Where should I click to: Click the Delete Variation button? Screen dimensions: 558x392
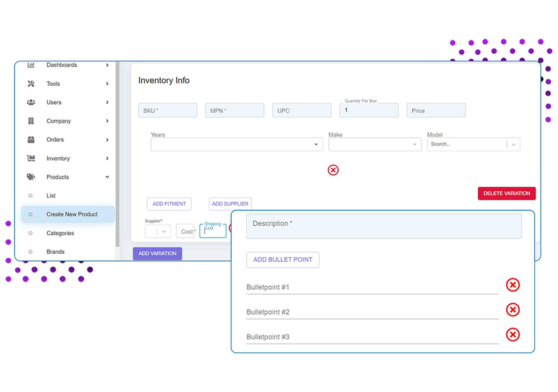506,193
